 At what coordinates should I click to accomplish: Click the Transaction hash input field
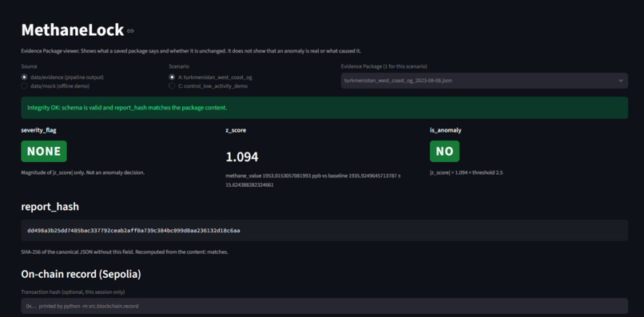[324, 306]
